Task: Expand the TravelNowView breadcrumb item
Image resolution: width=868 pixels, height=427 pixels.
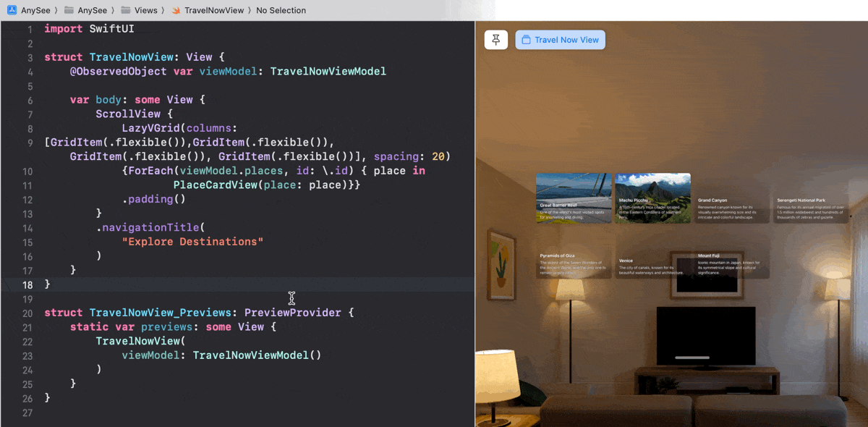Action: [x=213, y=10]
